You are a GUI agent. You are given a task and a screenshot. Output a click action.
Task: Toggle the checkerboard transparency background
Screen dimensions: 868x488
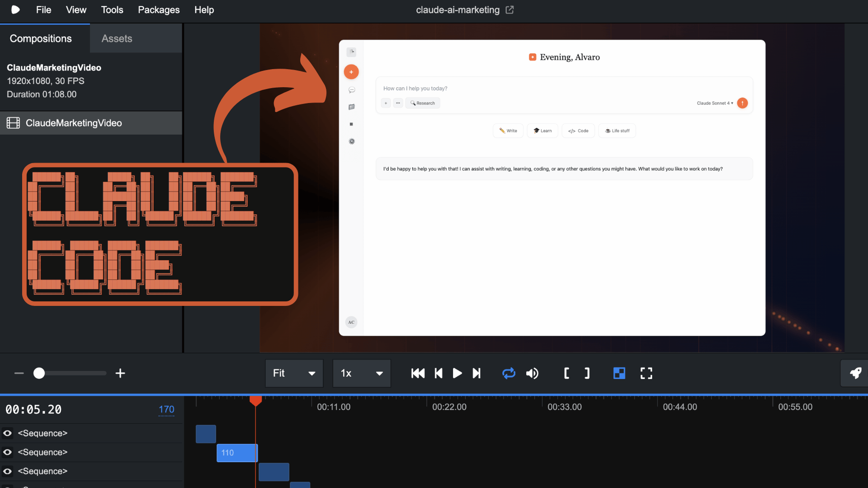[x=619, y=373]
